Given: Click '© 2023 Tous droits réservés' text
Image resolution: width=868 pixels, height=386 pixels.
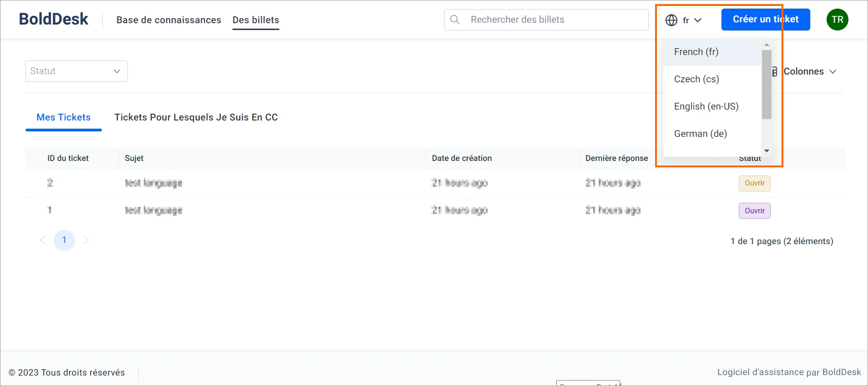Looking at the screenshot, I should (x=67, y=372).
